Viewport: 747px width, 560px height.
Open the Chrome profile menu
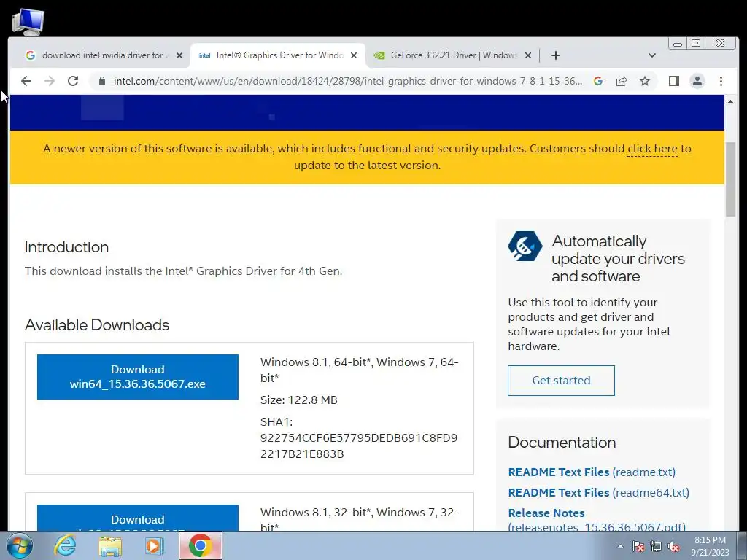click(697, 81)
